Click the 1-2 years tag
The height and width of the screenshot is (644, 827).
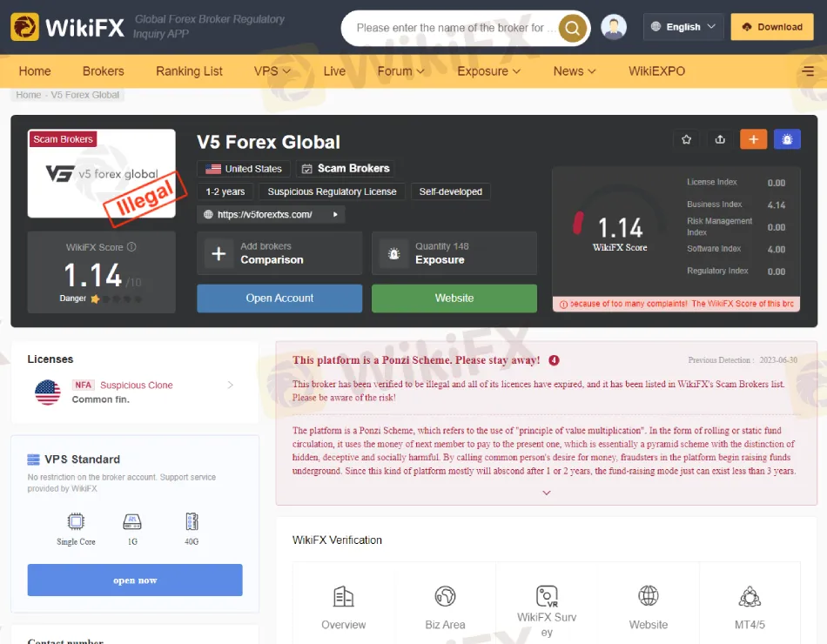(x=225, y=191)
